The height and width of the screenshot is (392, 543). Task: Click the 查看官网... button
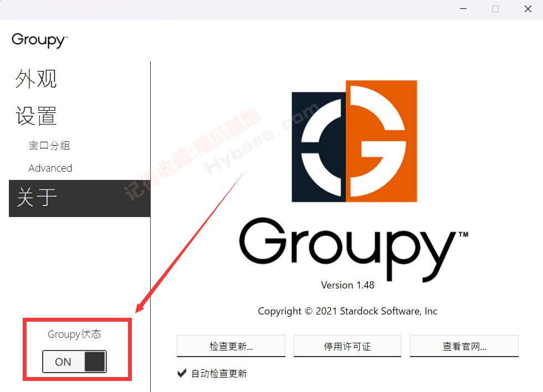(x=464, y=346)
